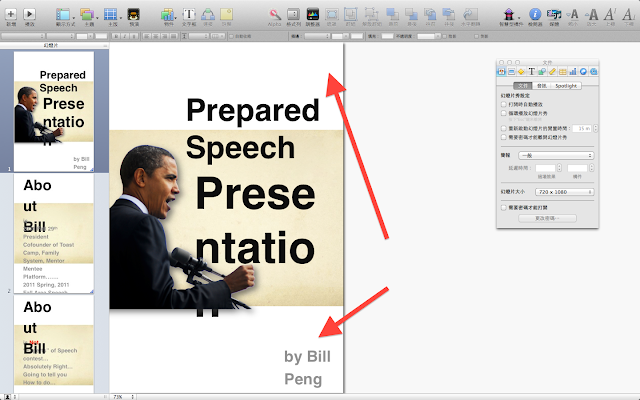Insert a Text Box from the toolbar

pyautogui.click(x=189, y=15)
